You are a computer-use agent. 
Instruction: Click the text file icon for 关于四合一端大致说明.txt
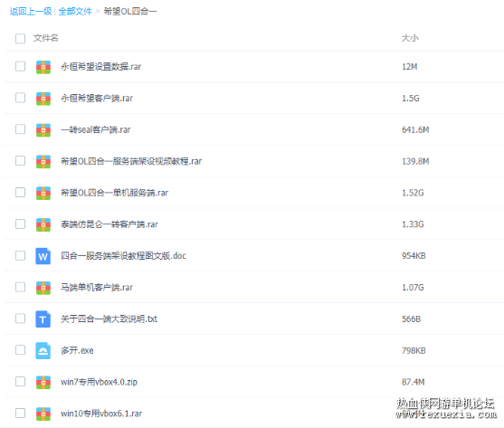coord(43,319)
